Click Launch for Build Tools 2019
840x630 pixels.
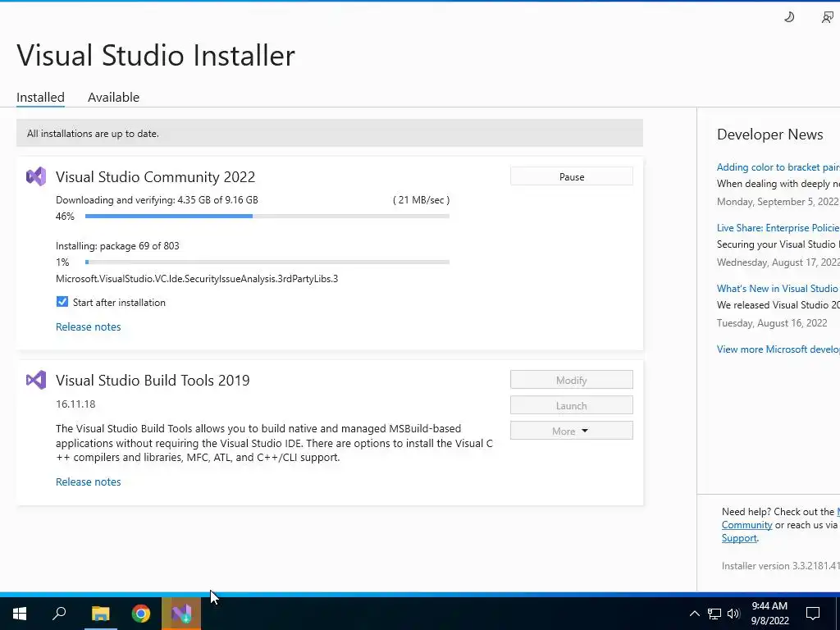pyautogui.click(x=571, y=405)
